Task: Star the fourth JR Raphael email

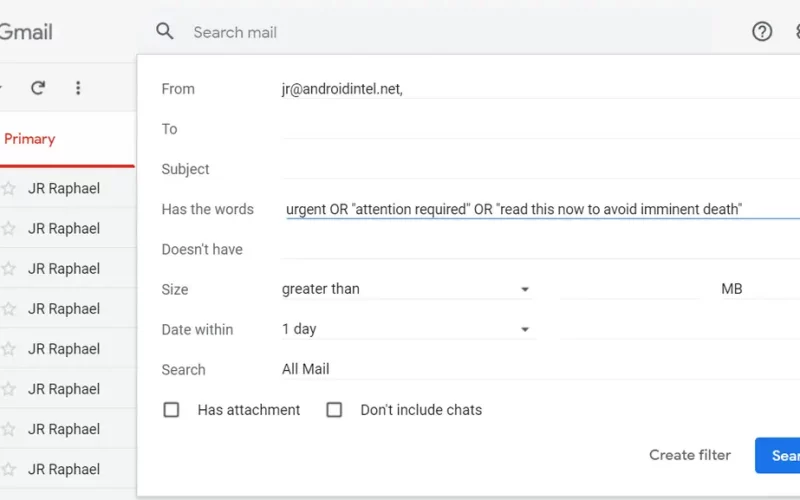Action: coord(8,309)
